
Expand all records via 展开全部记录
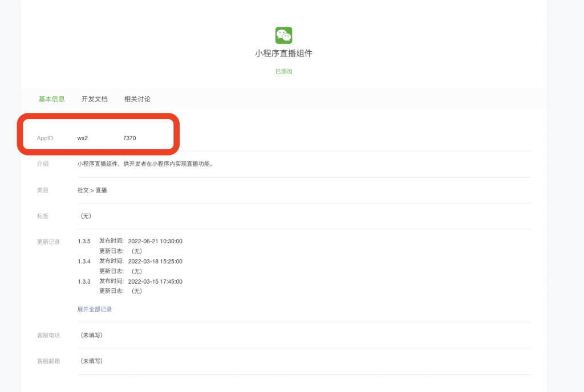[x=94, y=309]
